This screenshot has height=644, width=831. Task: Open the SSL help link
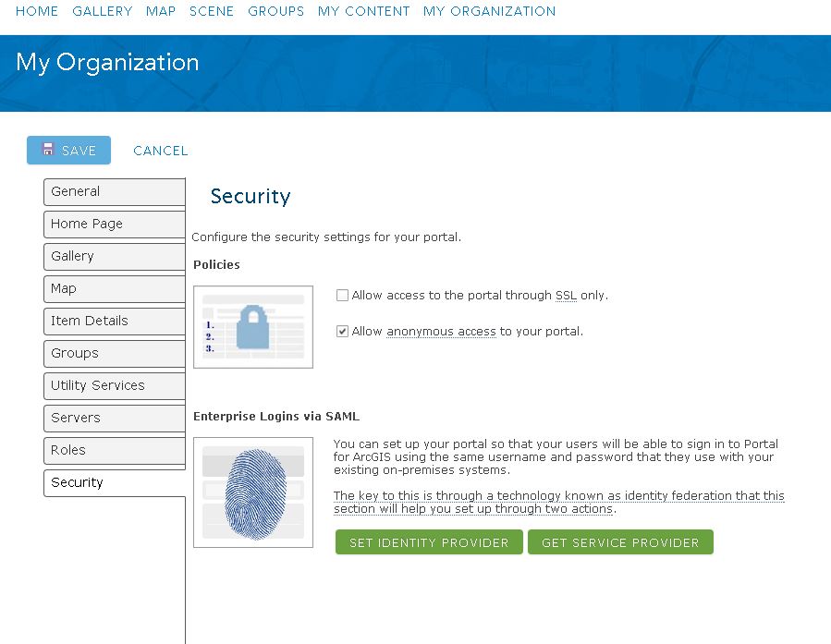click(566, 296)
